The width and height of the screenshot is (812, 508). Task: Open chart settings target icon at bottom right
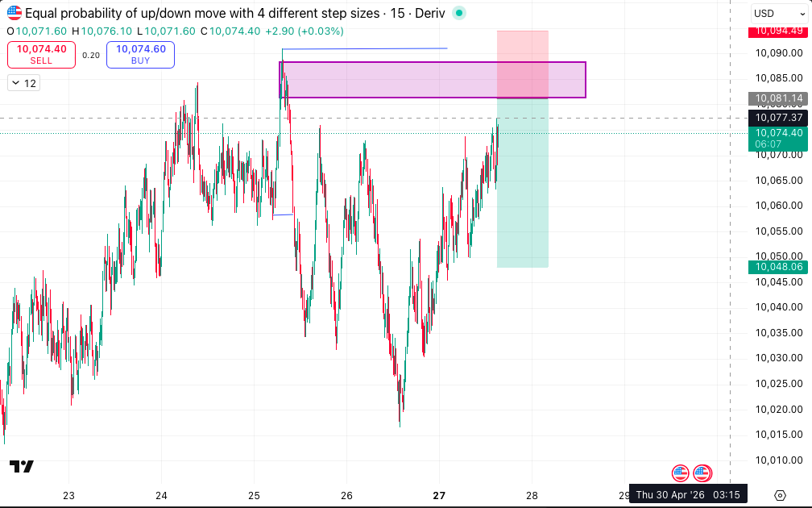tap(780, 495)
